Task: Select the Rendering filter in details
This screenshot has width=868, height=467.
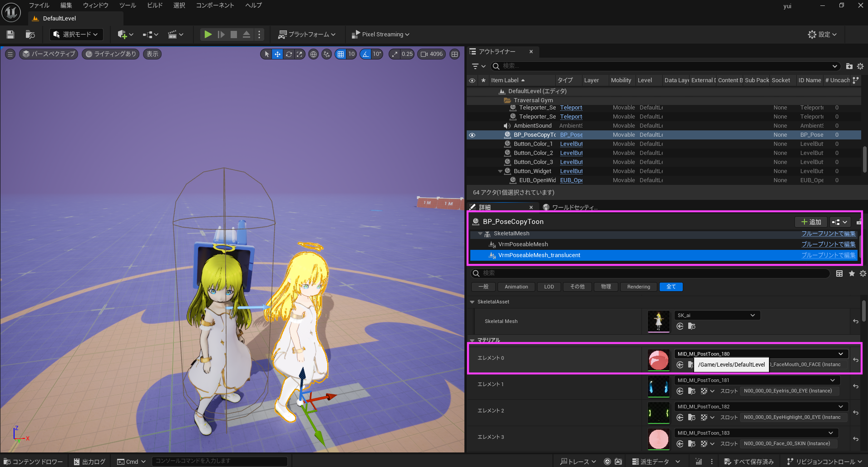Action: pos(639,287)
